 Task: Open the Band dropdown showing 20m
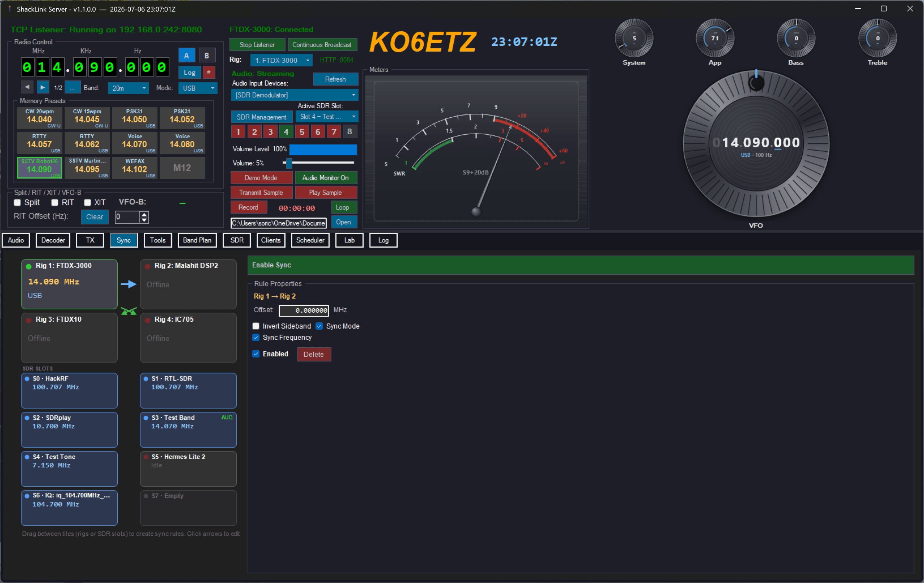pos(128,88)
